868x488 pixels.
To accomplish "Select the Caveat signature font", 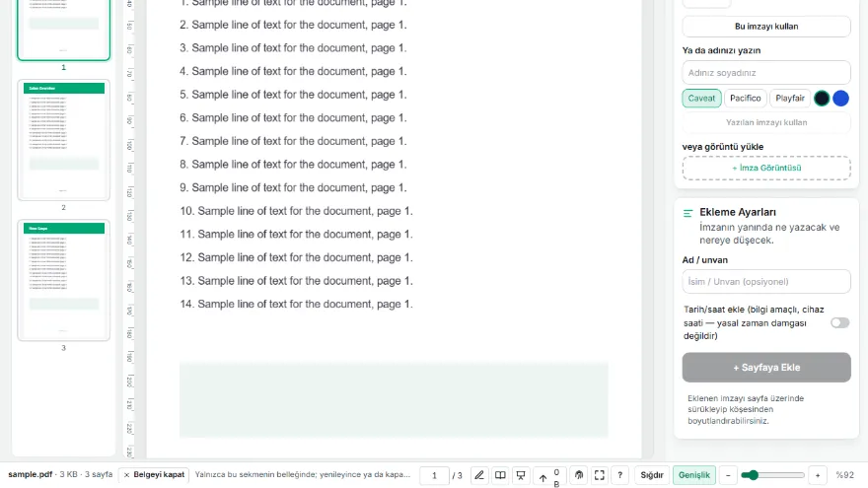I will click(x=701, y=98).
